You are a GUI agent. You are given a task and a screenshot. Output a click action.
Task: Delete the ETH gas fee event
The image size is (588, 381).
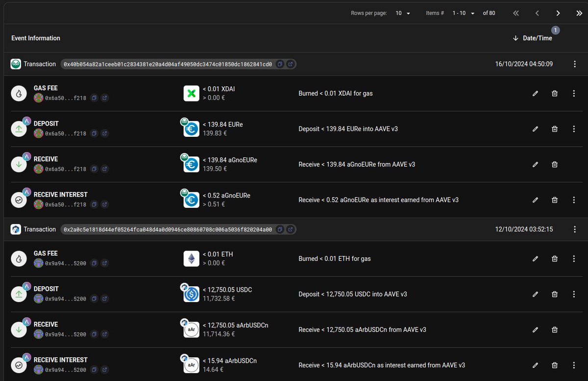(x=555, y=258)
